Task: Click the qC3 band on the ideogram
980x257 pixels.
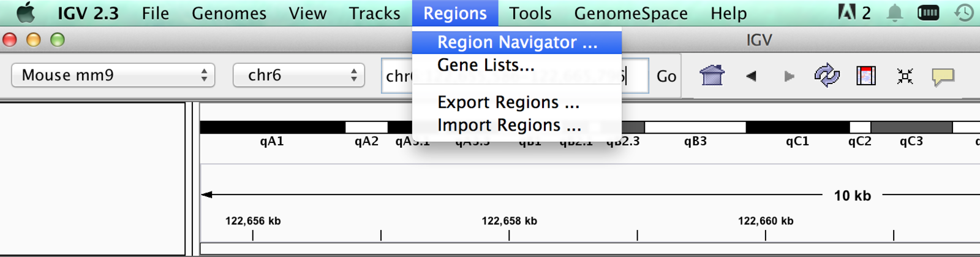Action: [x=911, y=128]
